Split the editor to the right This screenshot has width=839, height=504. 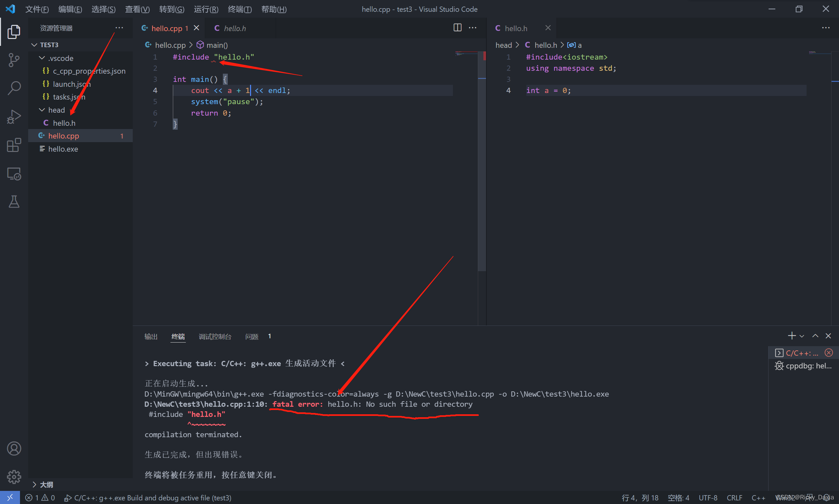click(458, 28)
